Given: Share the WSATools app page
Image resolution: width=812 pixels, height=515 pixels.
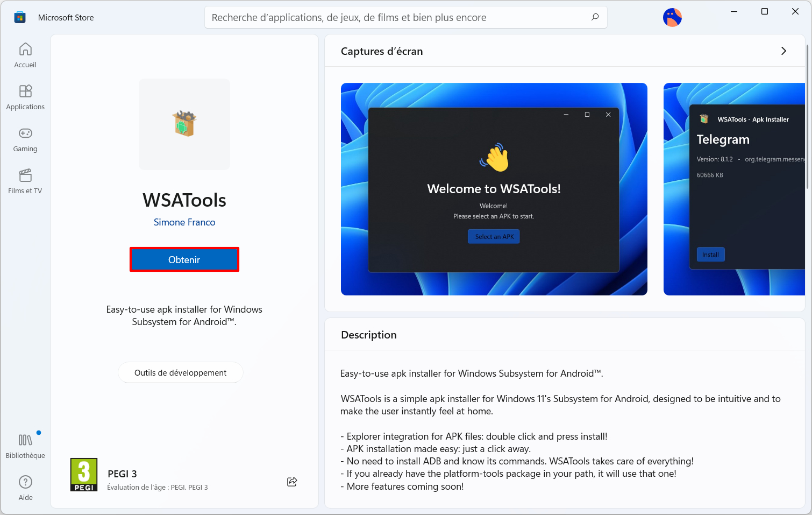Looking at the screenshot, I should pyautogui.click(x=292, y=482).
